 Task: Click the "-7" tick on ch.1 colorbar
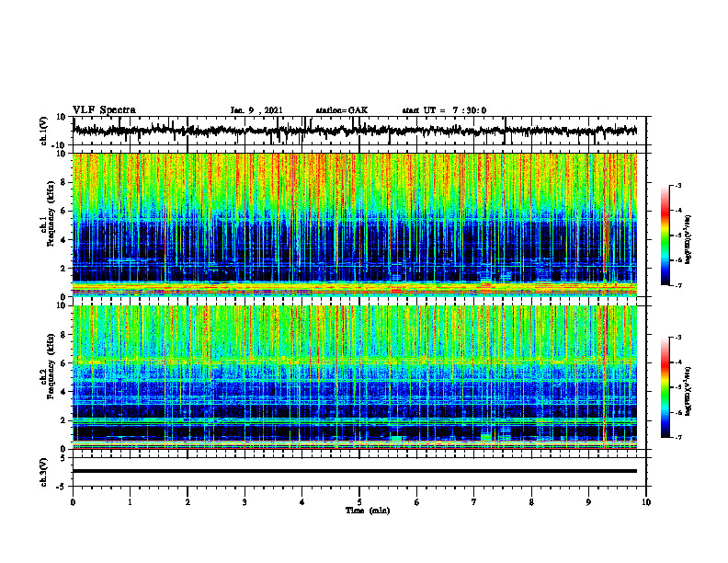[x=678, y=285]
